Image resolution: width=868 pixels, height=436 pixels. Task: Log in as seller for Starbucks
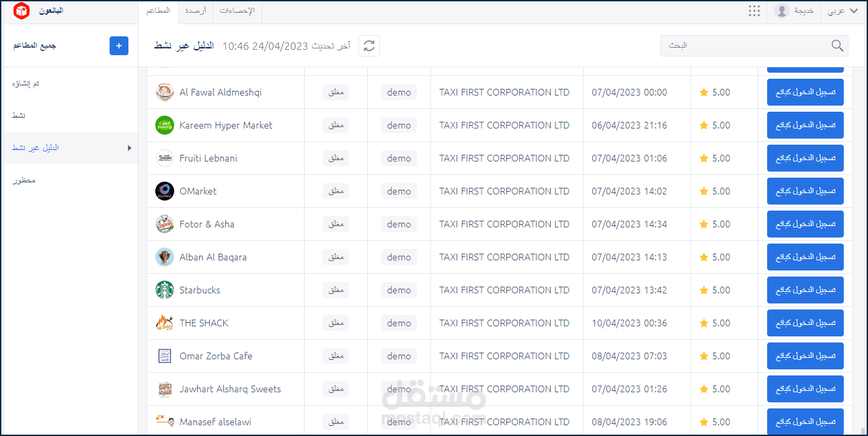(x=805, y=290)
